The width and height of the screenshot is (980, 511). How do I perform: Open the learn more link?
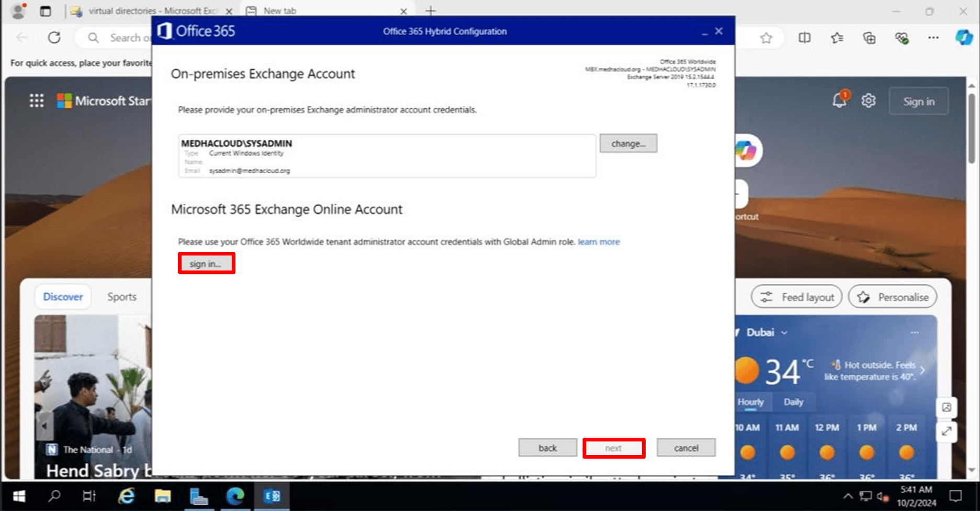pyautogui.click(x=599, y=242)
